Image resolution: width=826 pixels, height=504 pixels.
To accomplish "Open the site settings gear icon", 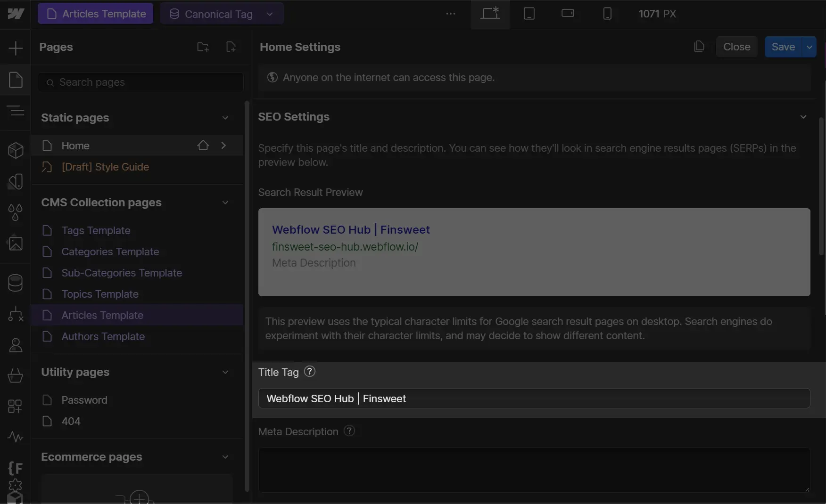I will [x=16, y=485].
